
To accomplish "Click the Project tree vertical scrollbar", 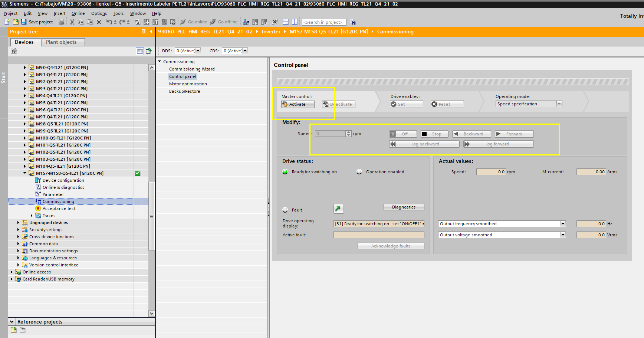I will pyautogui.click(x=151, y=216).
